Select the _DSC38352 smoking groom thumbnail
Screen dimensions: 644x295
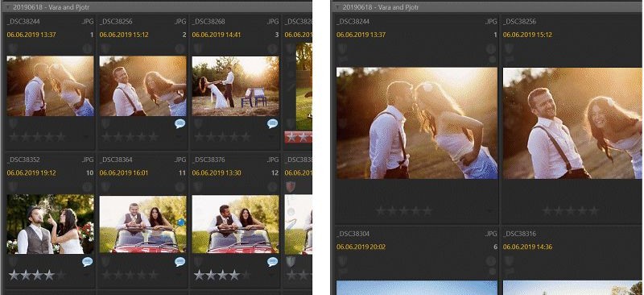tap(50, 224)
